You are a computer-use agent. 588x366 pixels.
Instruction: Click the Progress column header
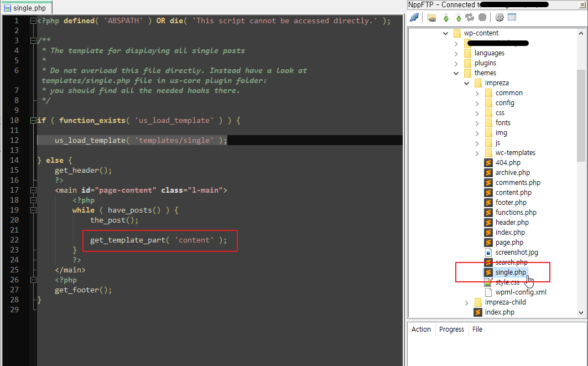coord(451,329)
